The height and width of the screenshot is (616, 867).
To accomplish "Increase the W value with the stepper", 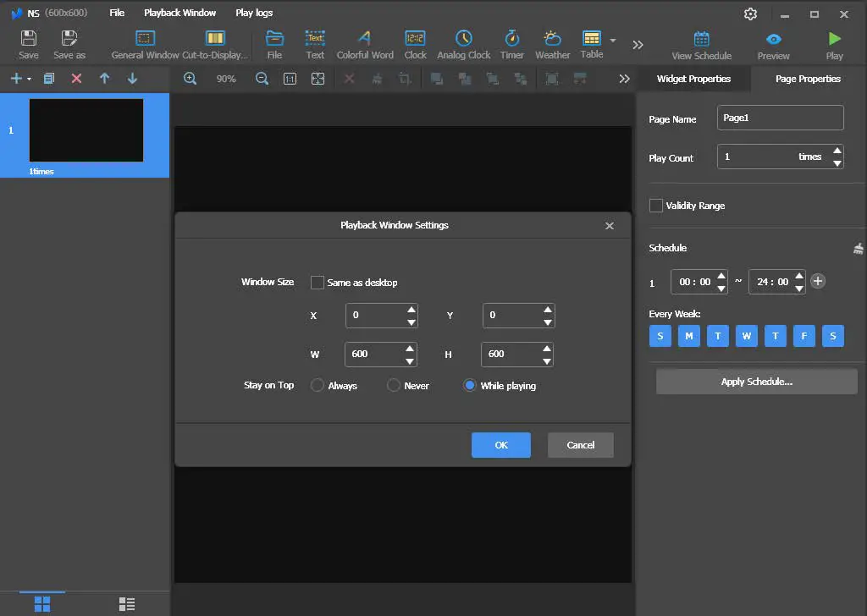I will tap(410, 349).
